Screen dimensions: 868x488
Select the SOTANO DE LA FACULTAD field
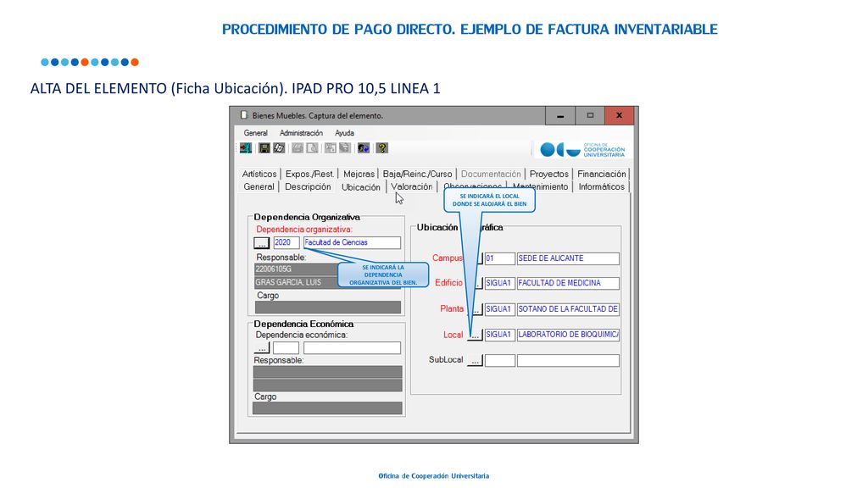[x=568, y=309]
